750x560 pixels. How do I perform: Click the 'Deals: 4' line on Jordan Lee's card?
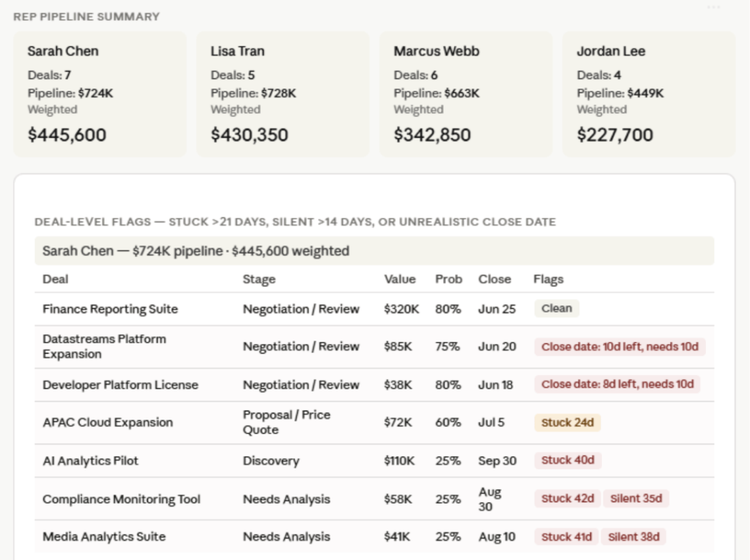[599, 75]
